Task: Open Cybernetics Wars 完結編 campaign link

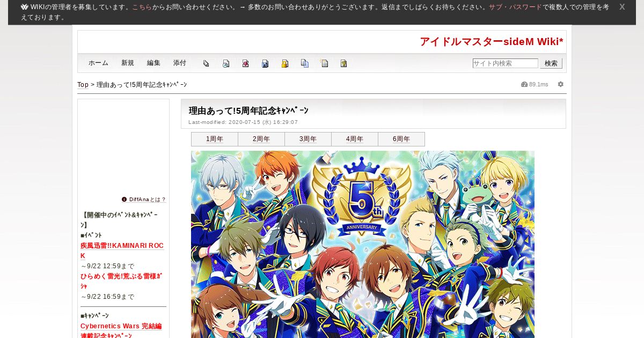Action: tap(121, 331)
